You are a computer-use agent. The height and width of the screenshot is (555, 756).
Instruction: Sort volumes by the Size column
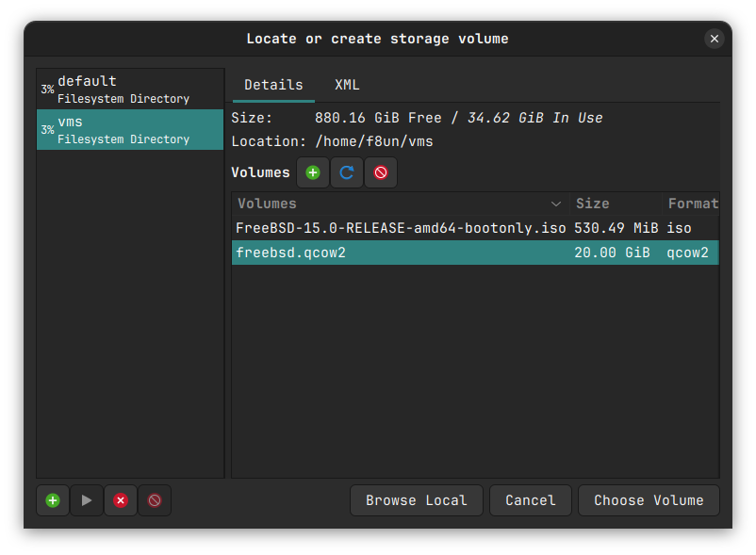(x=613, y=204)
